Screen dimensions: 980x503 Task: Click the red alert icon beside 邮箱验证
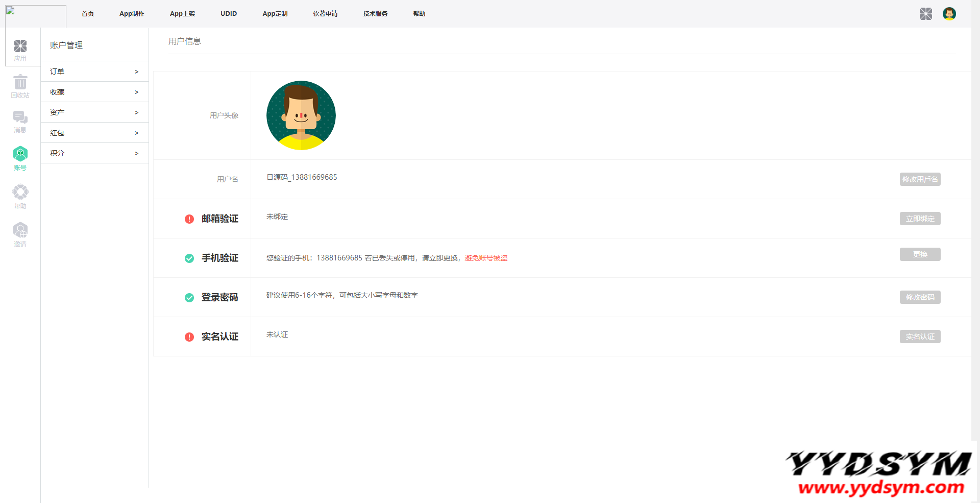189,219
